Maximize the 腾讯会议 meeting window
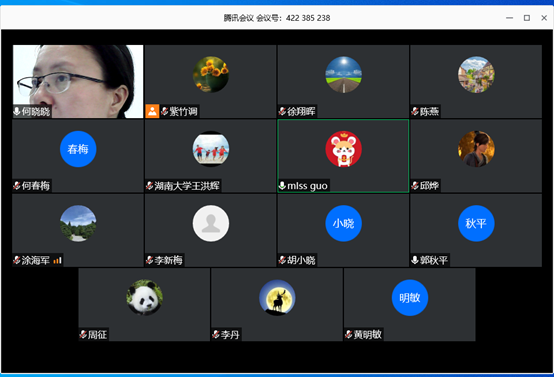 tap(527, 18)
